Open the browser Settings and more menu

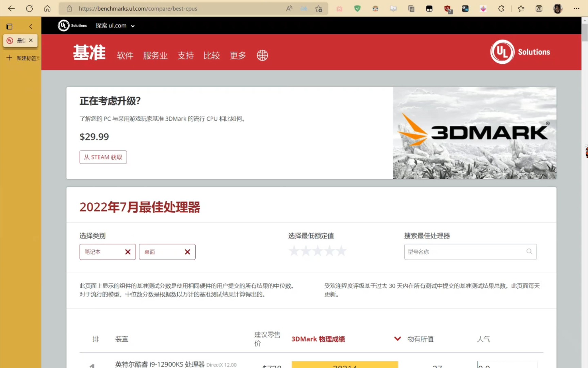click(576, 9)
